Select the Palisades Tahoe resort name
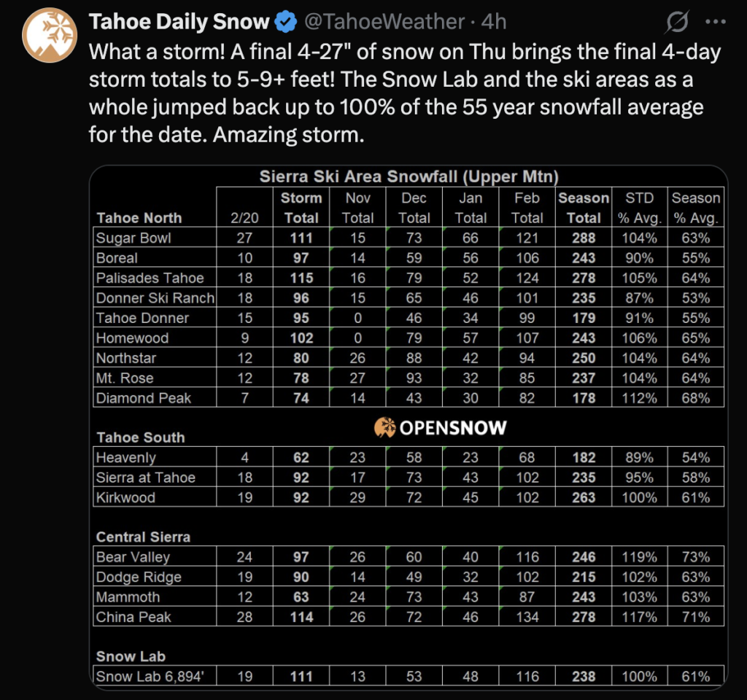 point(150,278)
